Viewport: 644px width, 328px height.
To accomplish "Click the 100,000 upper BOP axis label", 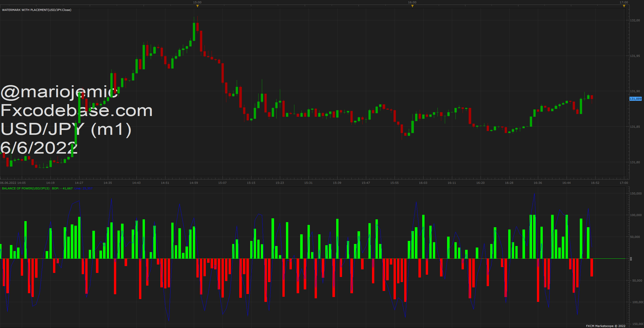I will (636, 215).
